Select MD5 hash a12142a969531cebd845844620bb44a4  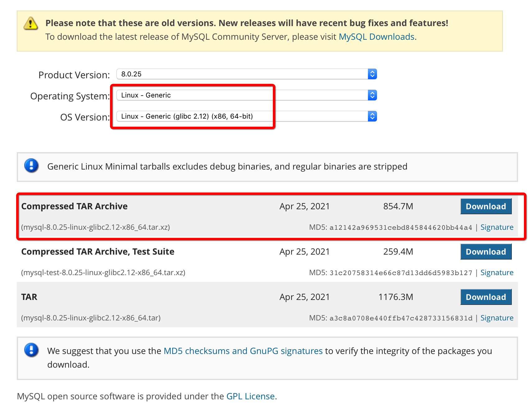coord(401,228)
